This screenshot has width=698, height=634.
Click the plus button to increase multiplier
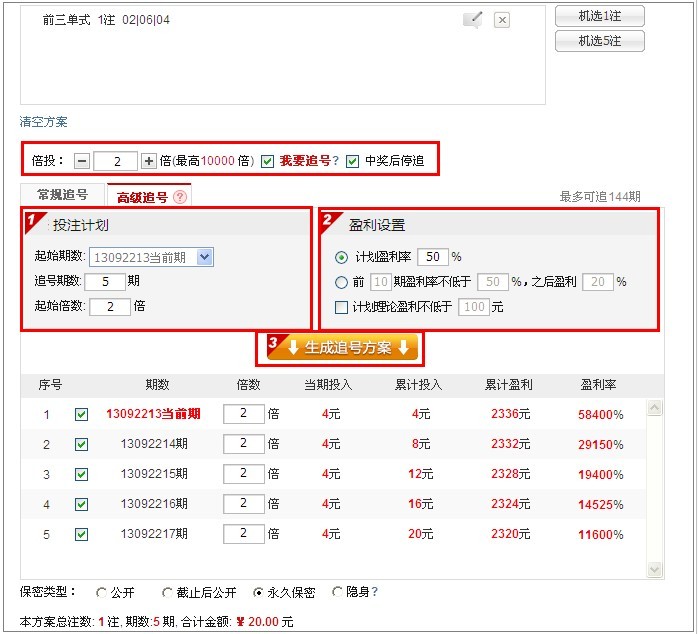[x=149, y=161]
